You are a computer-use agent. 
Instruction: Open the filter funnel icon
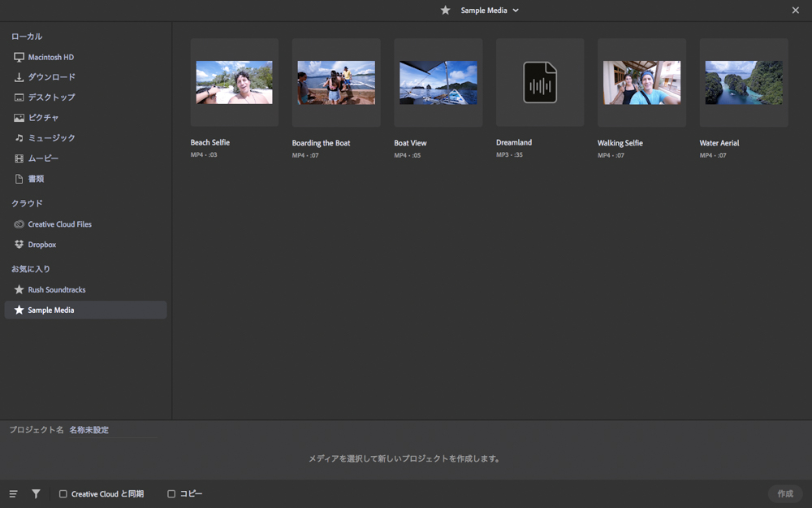36,494
